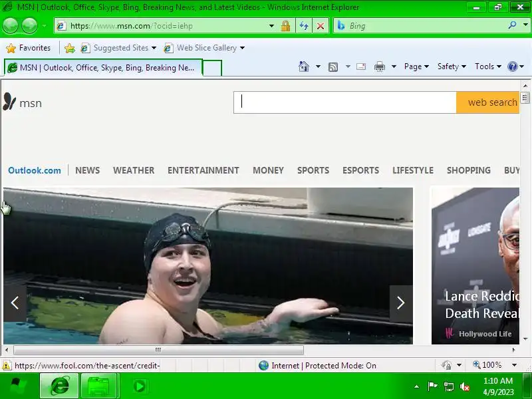The width and height of the screenshot is (532, 399).
Task: Click the horizontal scrollbar right arrow
Action: (x=514, y=350)
